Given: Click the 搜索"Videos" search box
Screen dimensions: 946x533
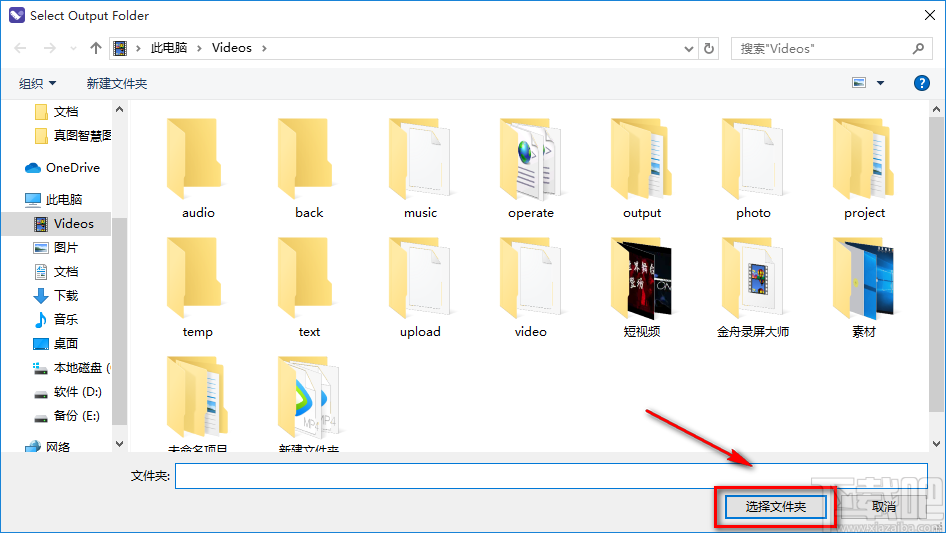Looking at the screenshot, I should pyautogui.click(x=830, y=48).
